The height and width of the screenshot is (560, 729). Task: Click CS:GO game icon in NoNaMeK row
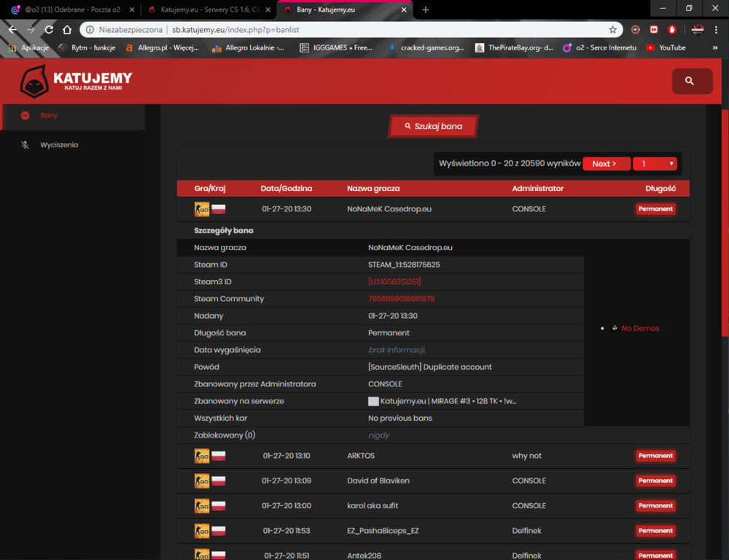(x=202, y=209)
